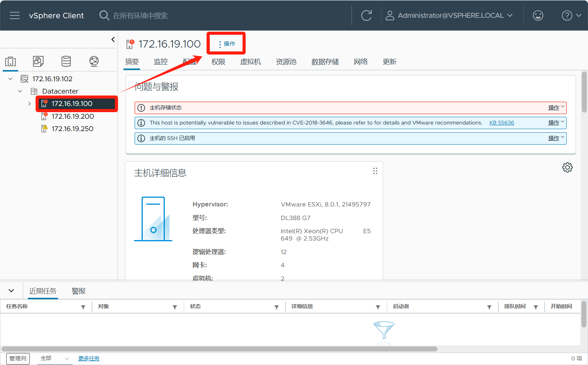Open the task filter dropdown showing 全部
Image resolution: width=588 pixels, height=365 pixels.
(x=55, y=358)
